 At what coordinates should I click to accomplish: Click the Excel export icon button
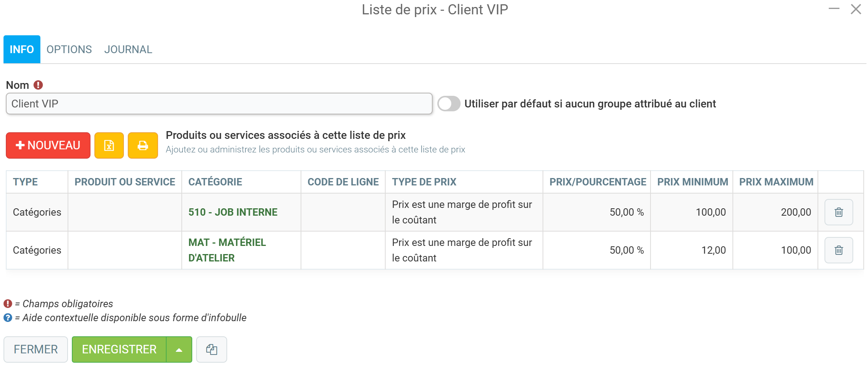(109, 145)
